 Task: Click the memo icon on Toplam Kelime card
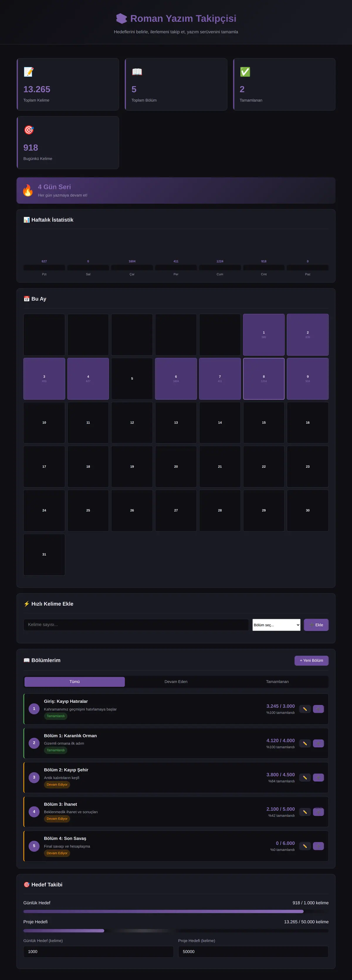pyautogui.click(x=29, y=72)
